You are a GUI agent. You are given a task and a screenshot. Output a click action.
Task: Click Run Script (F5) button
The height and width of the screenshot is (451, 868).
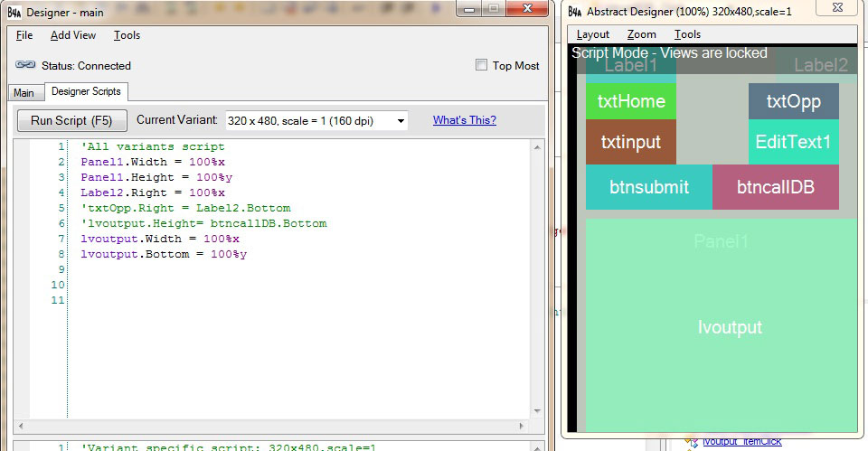(x=72, y=120)
